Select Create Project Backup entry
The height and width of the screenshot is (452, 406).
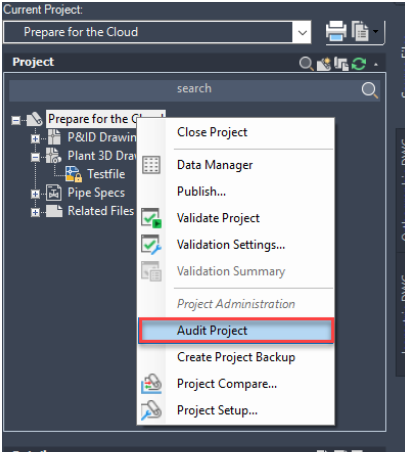point(236,357)
